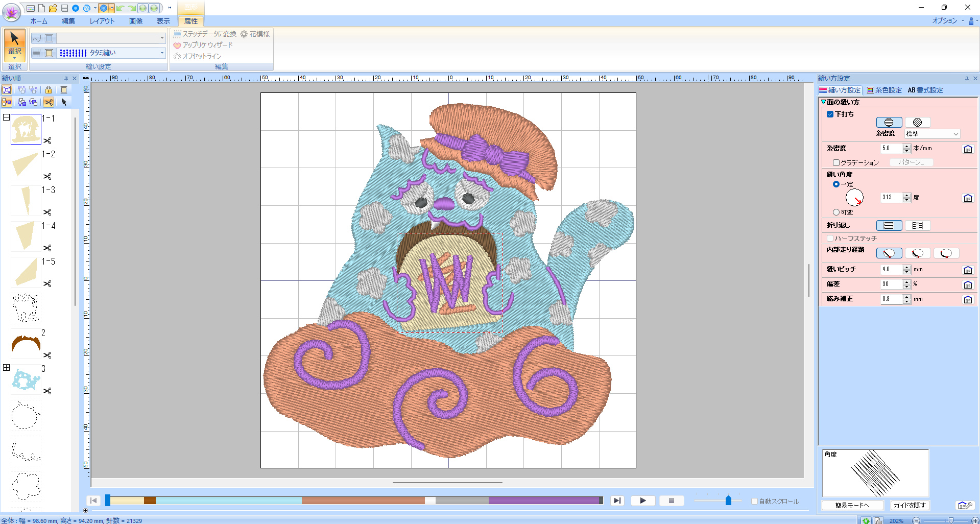Stop the stitch simulation
The width and height of the screenshot is (980, 524).
[672, 501]
